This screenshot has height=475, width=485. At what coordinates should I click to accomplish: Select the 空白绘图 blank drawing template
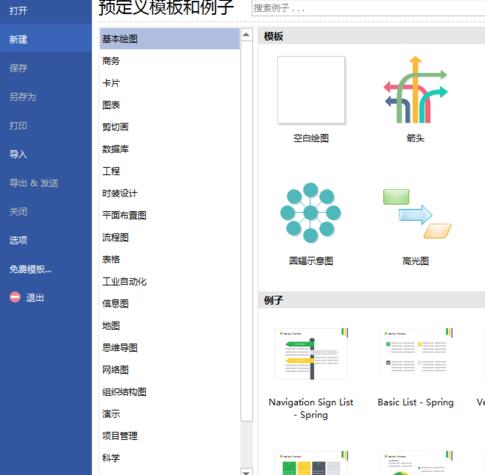point(311,90)
